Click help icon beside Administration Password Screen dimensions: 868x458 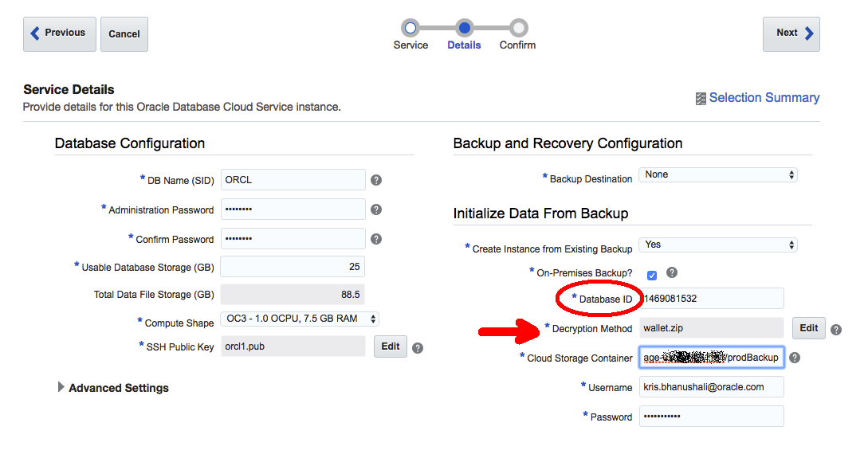pyautogui.click(x=376, y=209)
